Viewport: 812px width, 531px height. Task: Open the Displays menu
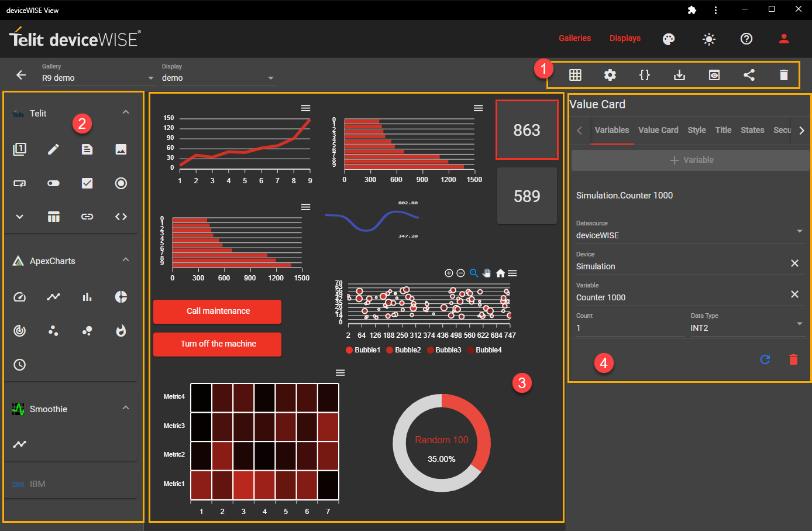pos(625,38)
